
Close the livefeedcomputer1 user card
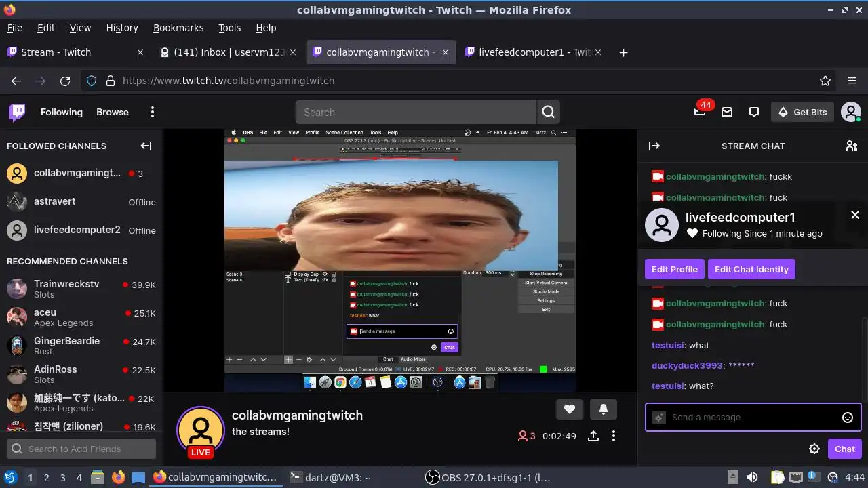coord(855,215)
